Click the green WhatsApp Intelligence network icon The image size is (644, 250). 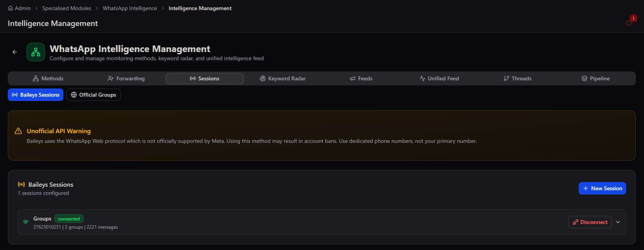tap(36, 52)
